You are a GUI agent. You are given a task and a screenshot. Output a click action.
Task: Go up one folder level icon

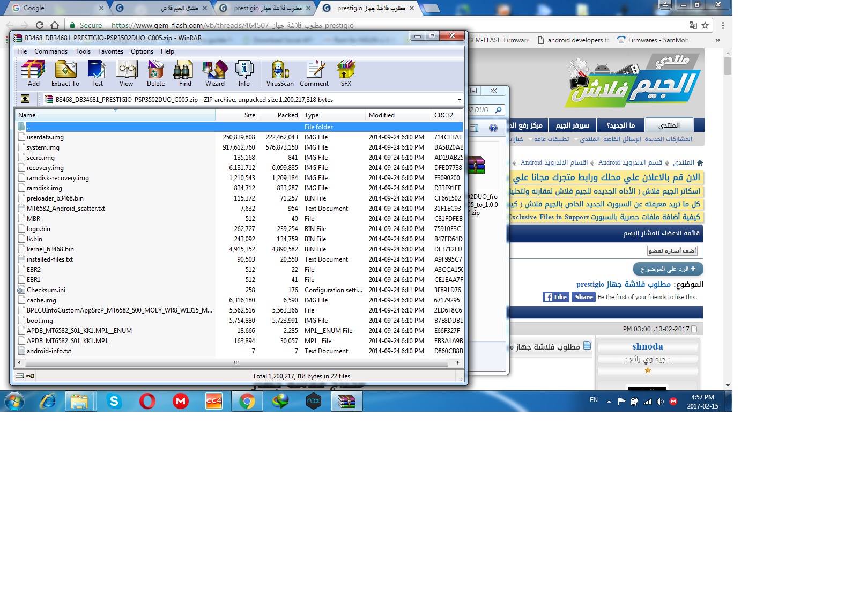click(x=25, y=99)
